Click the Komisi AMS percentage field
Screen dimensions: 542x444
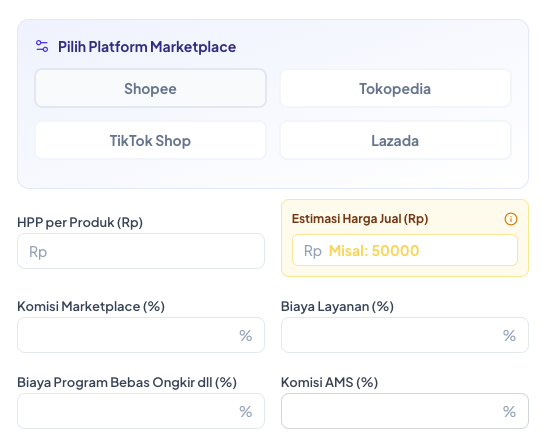coord(405,411)
